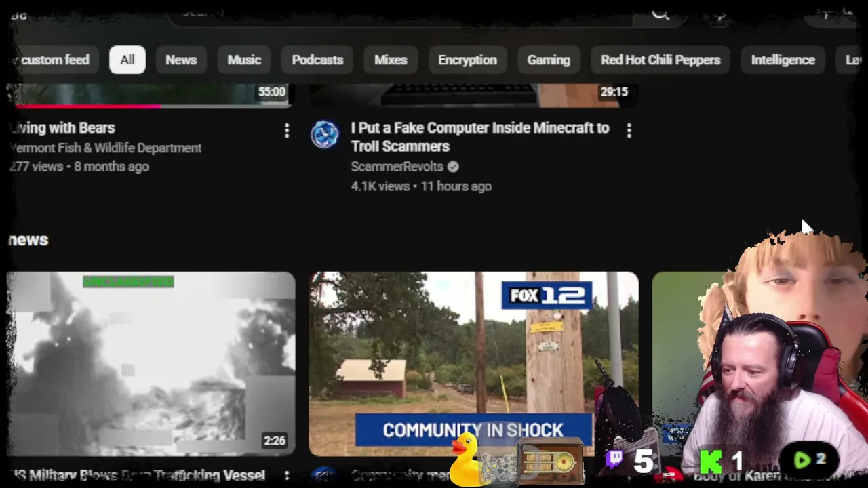Open options menu for Fake Computer Minecraft video
The height and width of the screenshot is (488, 868).
click(x=629, y=130)
